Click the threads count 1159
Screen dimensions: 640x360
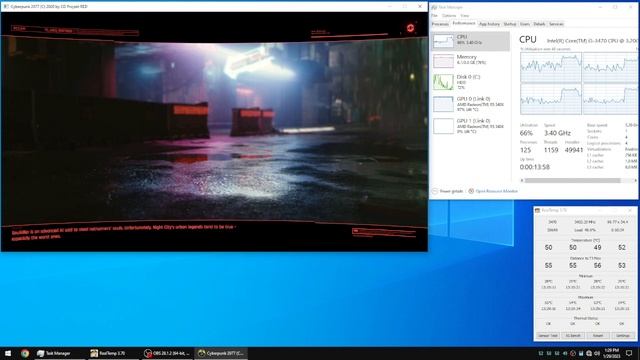(551, 150)
